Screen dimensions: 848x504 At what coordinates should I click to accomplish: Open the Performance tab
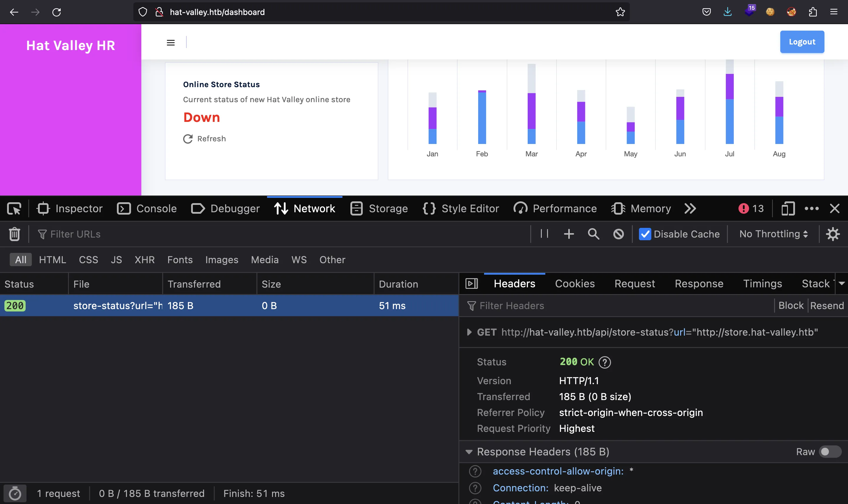click(555, 208)
